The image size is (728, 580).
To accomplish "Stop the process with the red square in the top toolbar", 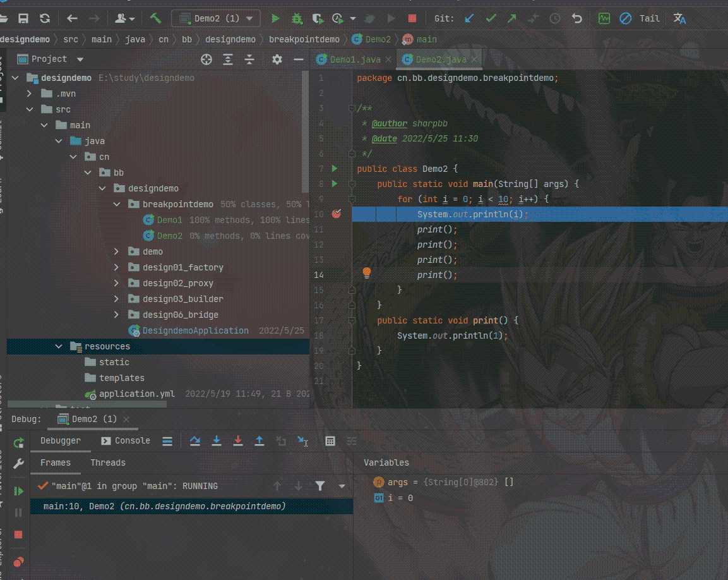I will coord(412,18).
